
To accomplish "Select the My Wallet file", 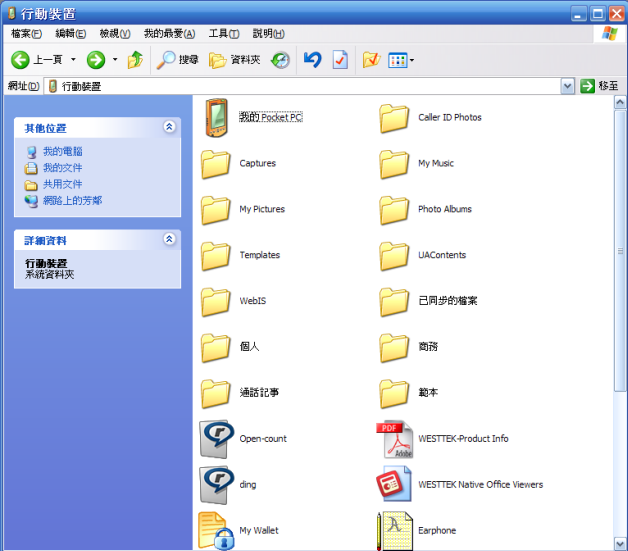I will 239,531.
